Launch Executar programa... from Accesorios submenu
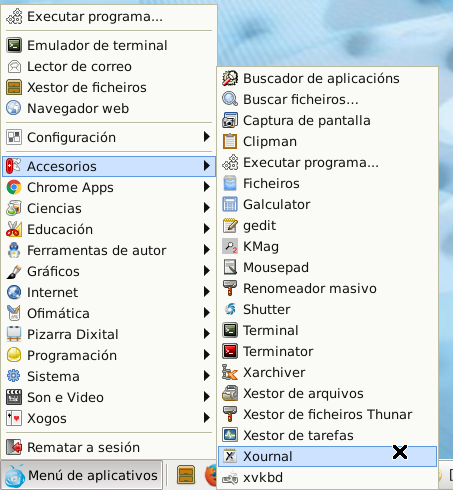The height and width of the screenshot is (490, 453). tap(327, 162)
